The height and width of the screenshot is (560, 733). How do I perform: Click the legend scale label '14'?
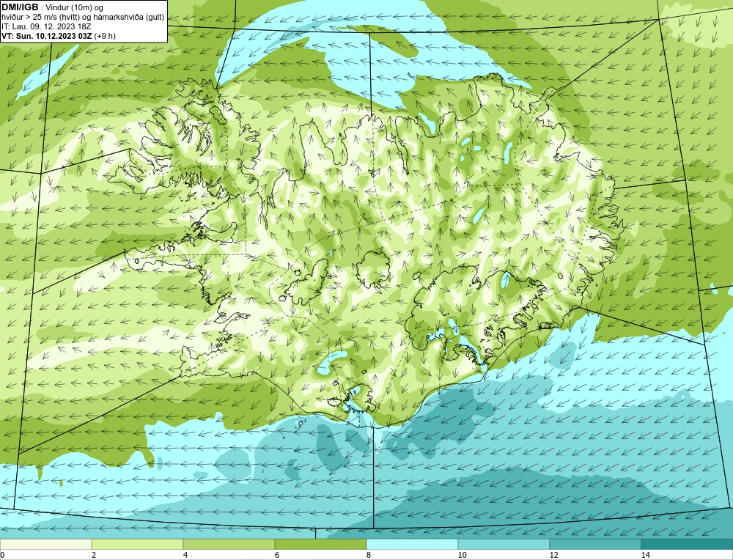point(646,555)
